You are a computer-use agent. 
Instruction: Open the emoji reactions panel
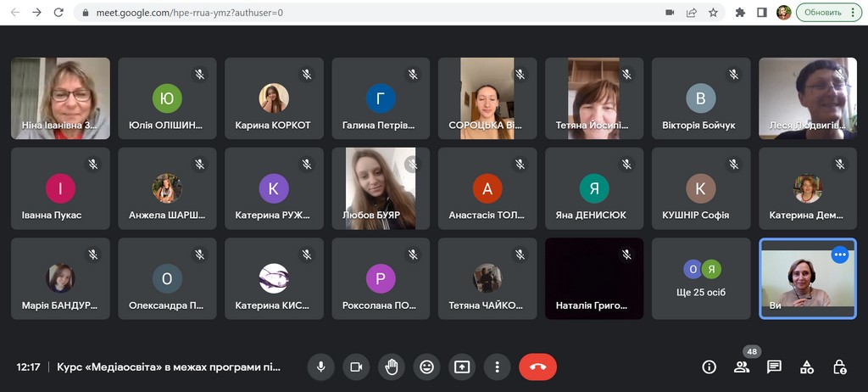pos(426,367)
